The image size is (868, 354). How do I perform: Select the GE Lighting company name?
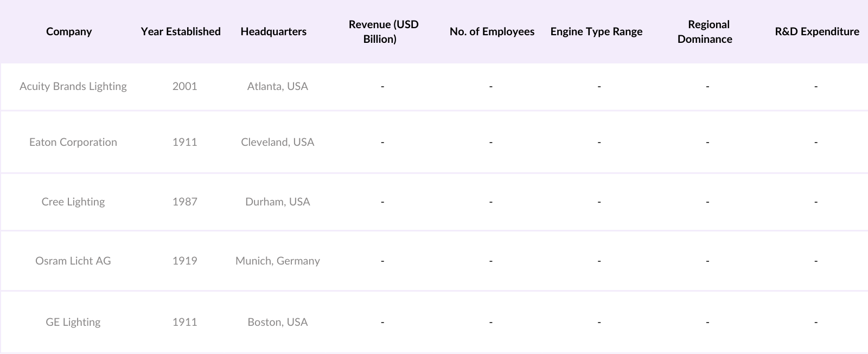pyautogui.click(x=73, y=322)
